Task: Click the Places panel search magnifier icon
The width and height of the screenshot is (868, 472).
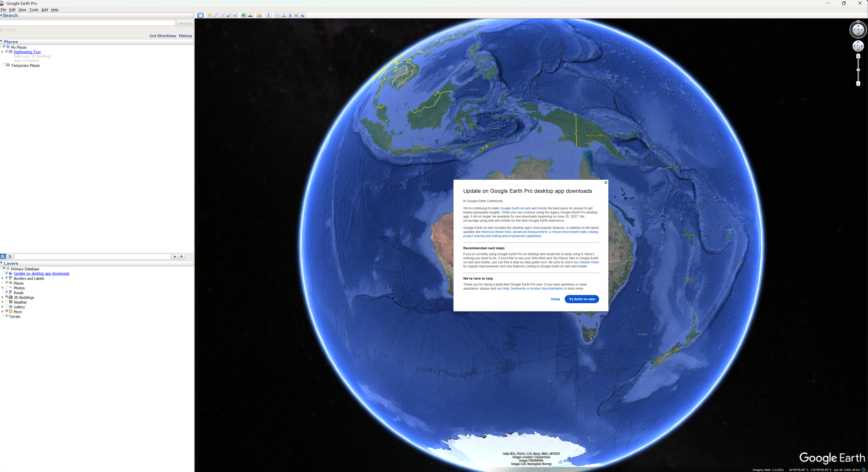Action: [x=3, y=257]
